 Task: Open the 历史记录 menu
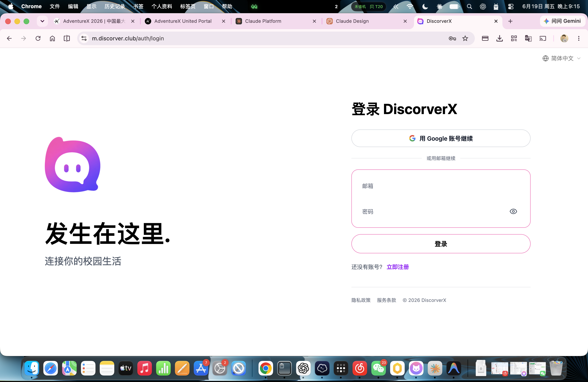[x=115, y=6]
